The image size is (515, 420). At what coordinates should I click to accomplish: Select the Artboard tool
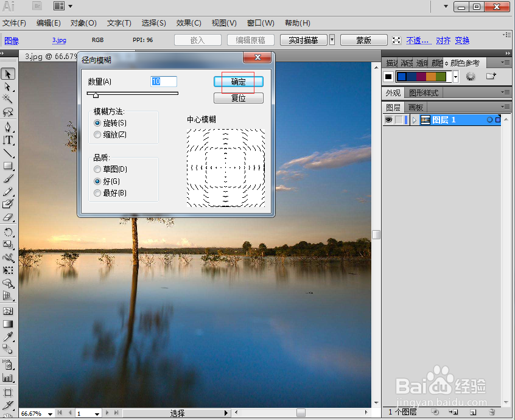tap(7, 393)
